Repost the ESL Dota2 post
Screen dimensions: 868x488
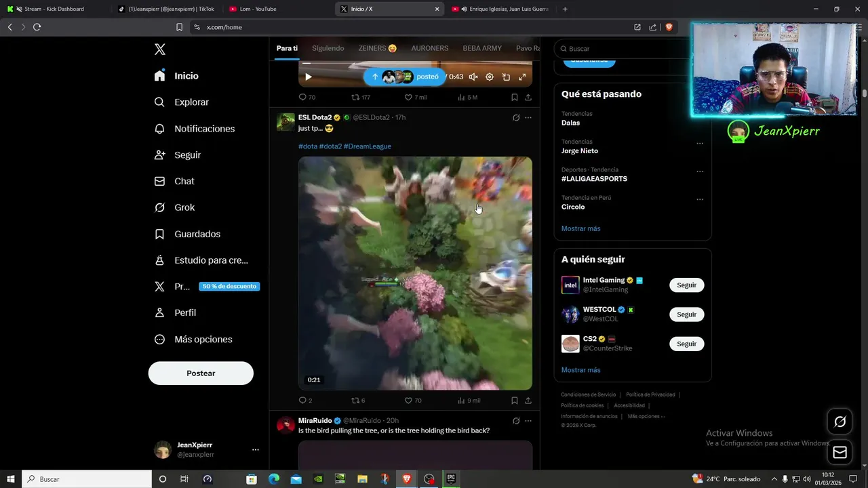click(357, 401)
